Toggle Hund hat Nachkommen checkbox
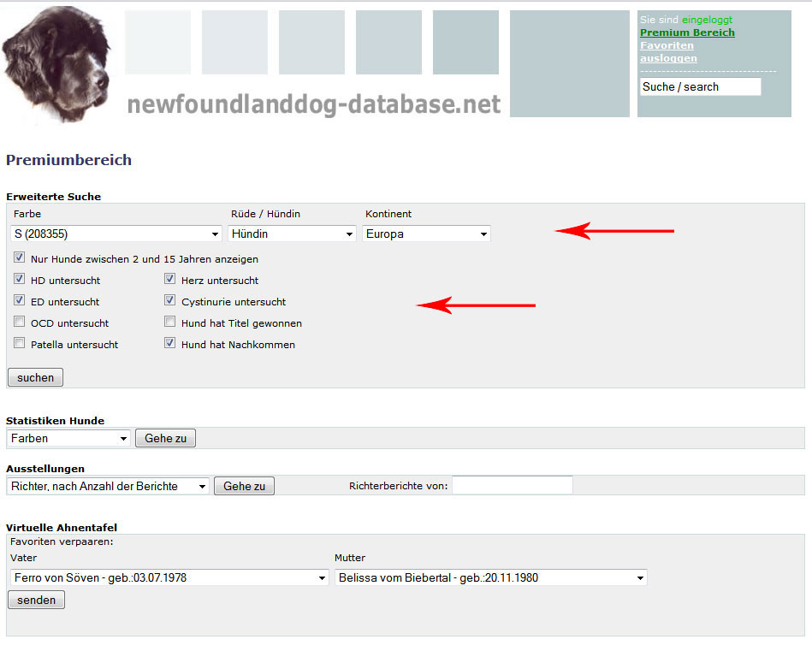 170,344
